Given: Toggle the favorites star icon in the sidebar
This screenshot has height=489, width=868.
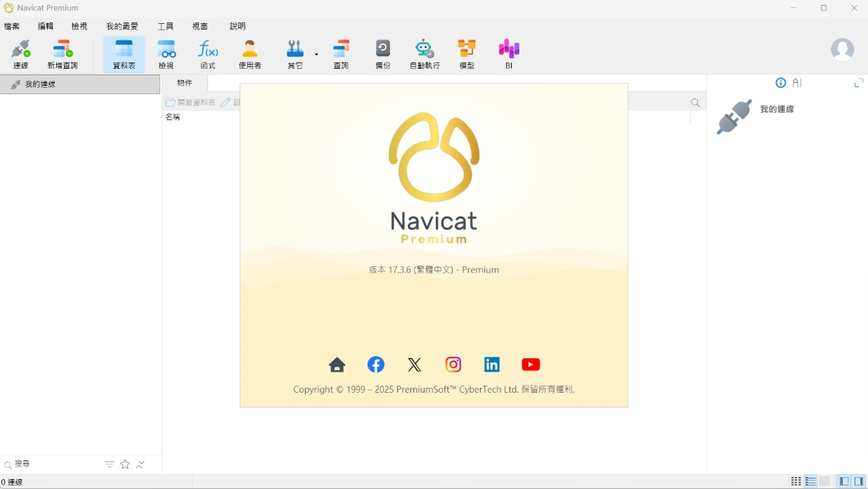Looking at the screenshot, I should [125, 464].
